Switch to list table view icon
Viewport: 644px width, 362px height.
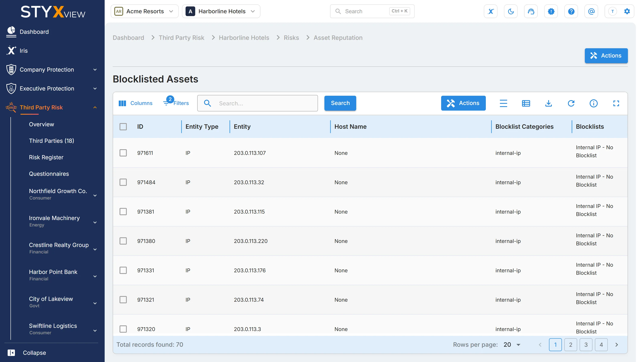(x=526, y=103)
